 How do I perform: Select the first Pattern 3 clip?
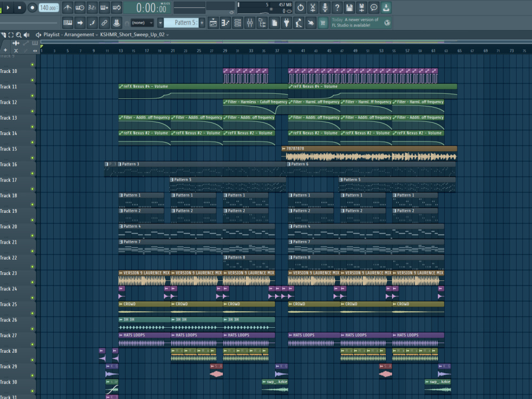tap(202, 169)
